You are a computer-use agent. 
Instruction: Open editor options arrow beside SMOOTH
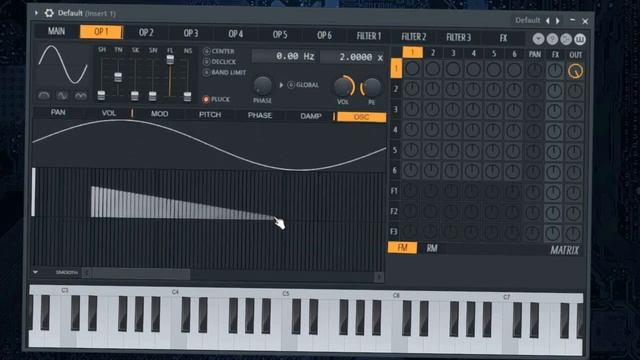(x=36, y=272)
